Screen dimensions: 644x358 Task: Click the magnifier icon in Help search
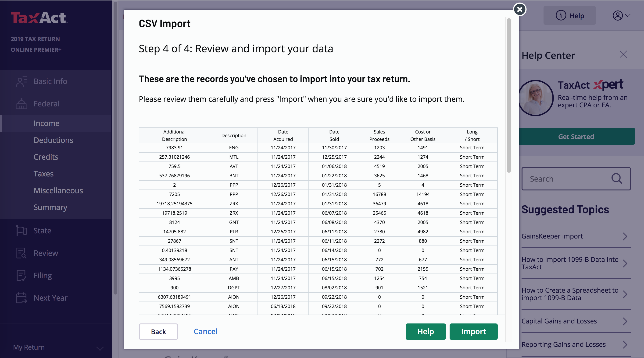click(x=617, y=179)
